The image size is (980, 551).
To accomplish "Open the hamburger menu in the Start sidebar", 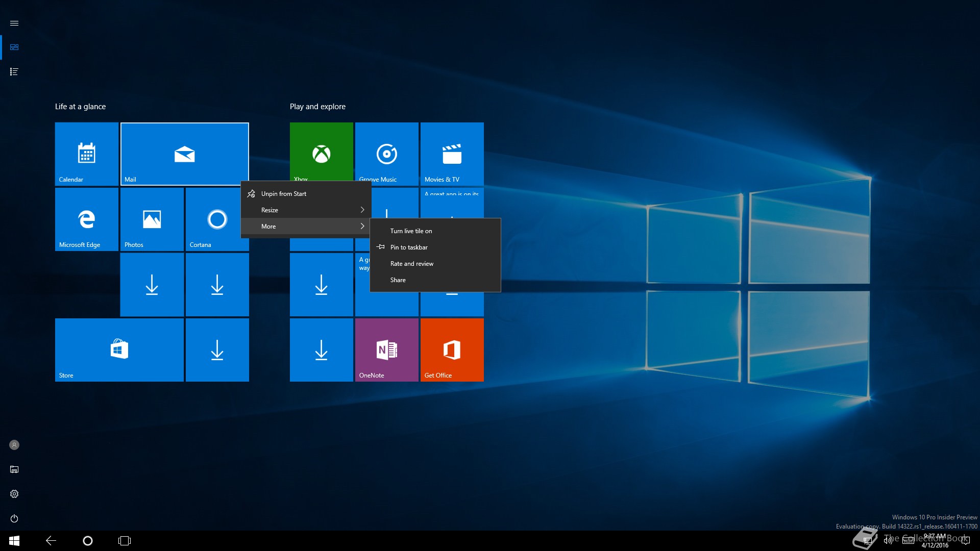I will tap(14, 23).
